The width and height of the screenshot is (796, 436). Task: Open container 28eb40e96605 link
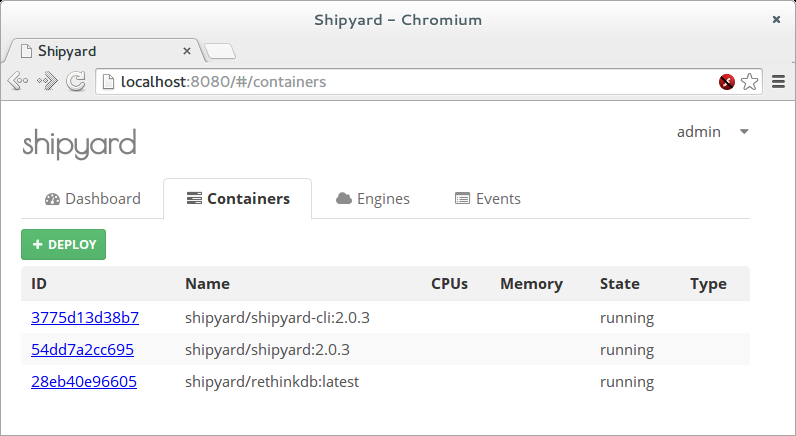84,382
